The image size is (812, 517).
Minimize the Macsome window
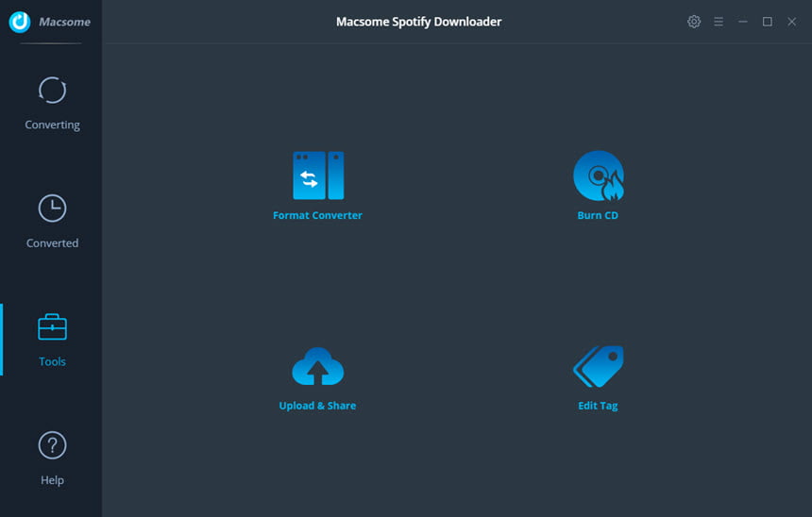[x=743, y=22]
